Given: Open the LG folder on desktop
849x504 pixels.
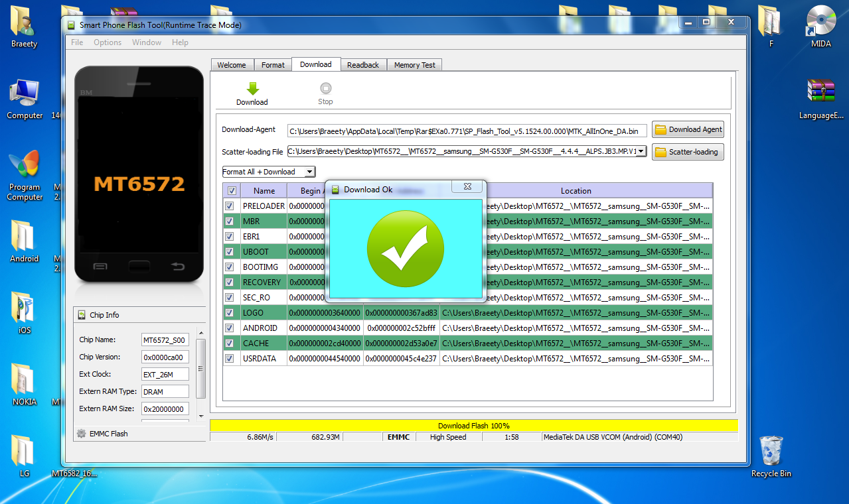Looking at the screenshot, I should 25,457.
